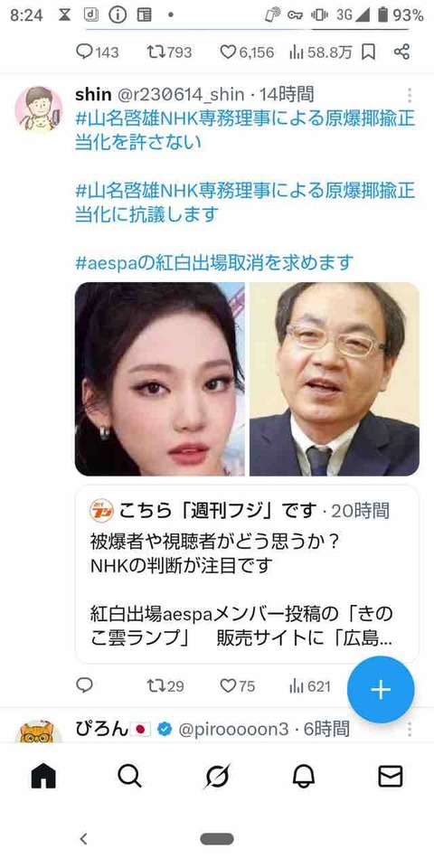The image size is (434, 868).
Task: Open more options for shin's post
Action: coord(409,95)
